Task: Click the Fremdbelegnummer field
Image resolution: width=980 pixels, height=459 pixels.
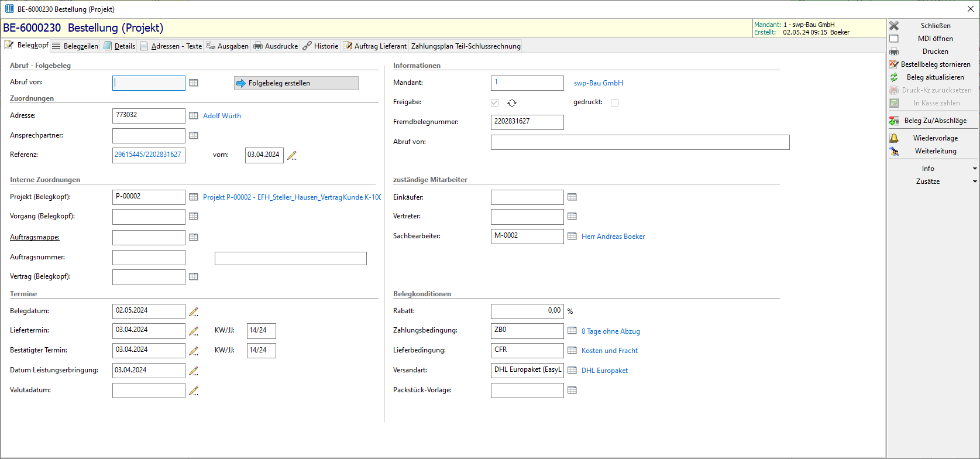Action: [527, 122]
